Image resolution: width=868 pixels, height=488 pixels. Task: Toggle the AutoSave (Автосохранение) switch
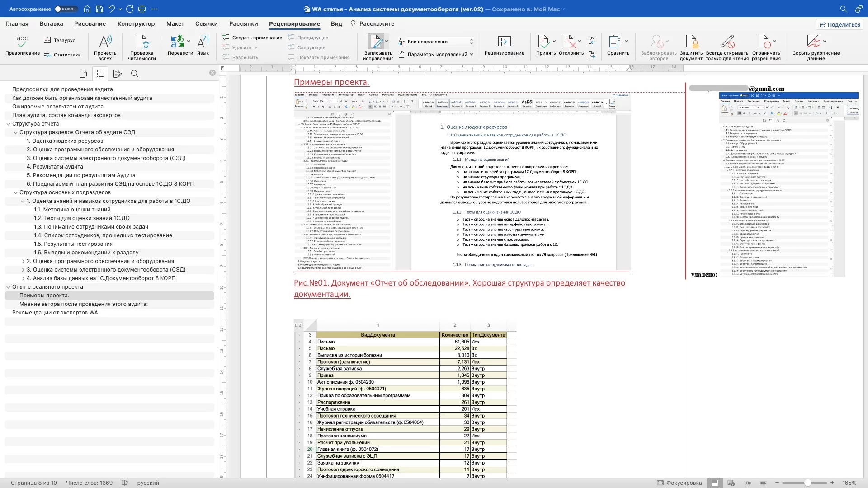point(65,9)
